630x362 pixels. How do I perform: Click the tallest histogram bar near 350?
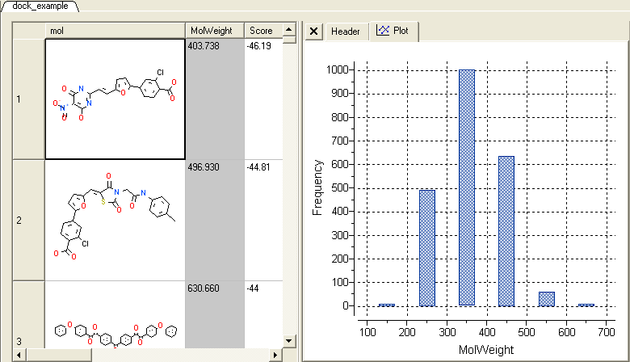pyautogui.click(x=467, y=188)
